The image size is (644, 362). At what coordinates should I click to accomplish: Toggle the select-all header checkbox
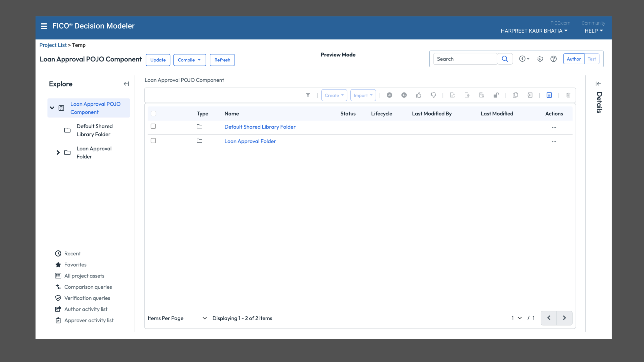153,114
